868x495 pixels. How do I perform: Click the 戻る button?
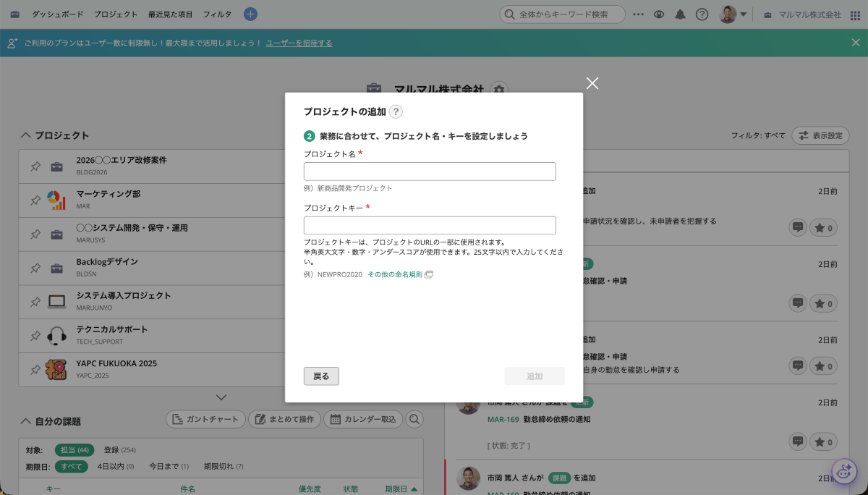click(321, 376)
